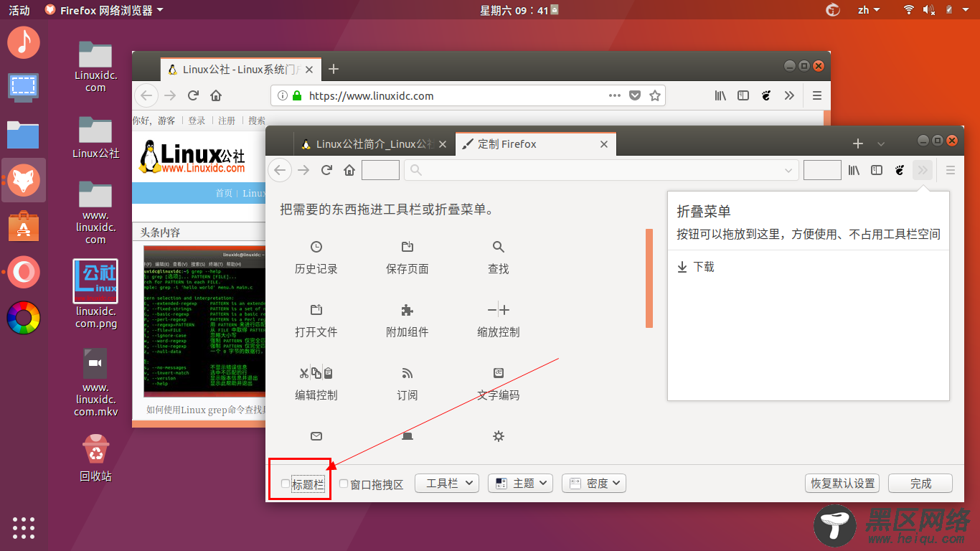
Task: Open Firefox 网络浏览器 app menu in top bar
Action: 104,10
